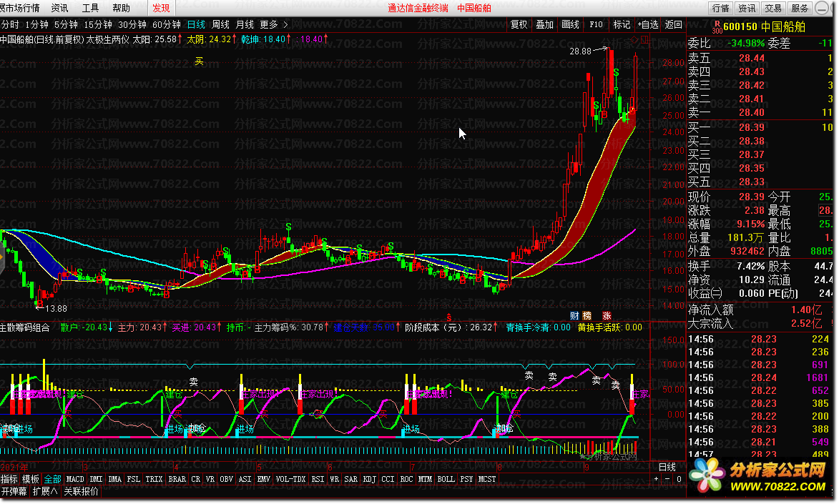This screenshot has height=504, width=839.
Task: Switch indicator to KDJ
Action: pyautogui.click(x=369, y=479)
